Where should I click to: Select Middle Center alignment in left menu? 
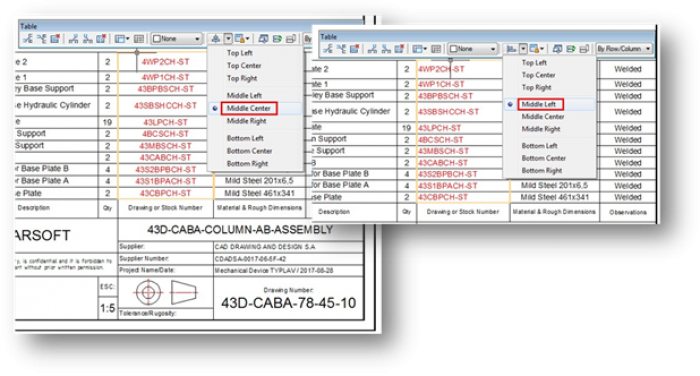[x=249, y=108]
